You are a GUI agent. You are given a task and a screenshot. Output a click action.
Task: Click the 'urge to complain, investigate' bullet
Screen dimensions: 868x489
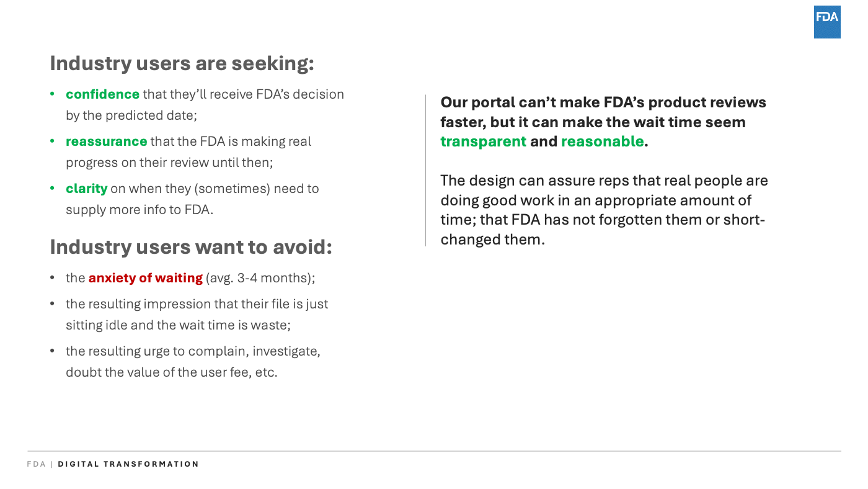point(193,351)
